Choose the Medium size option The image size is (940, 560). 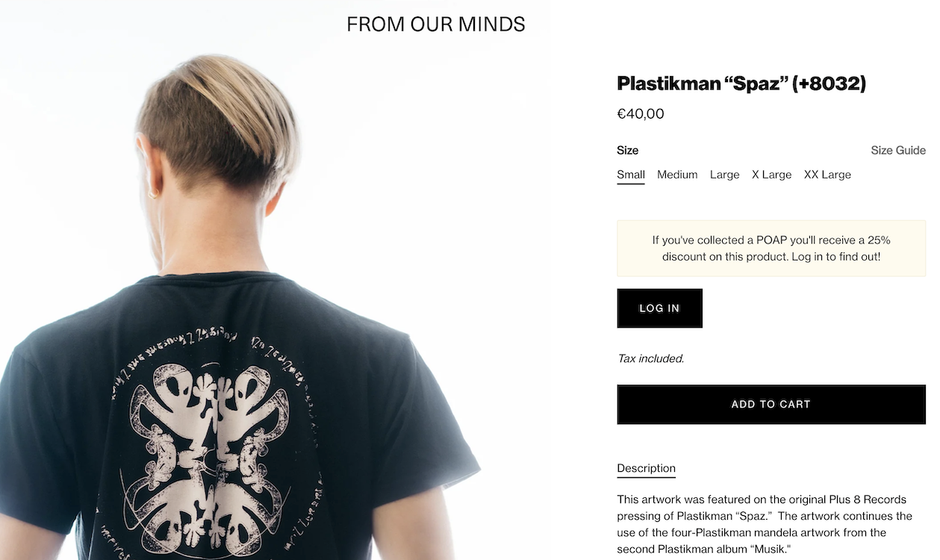[x=677, y=175]
